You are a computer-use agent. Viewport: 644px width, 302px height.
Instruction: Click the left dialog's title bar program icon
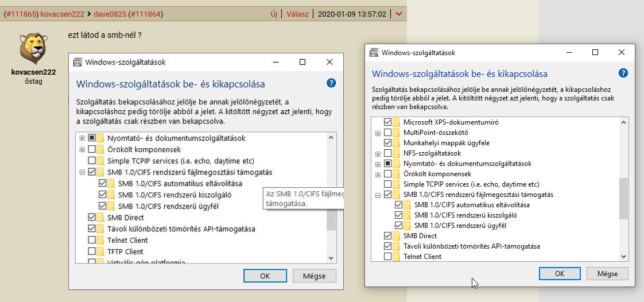coord(77,63)
